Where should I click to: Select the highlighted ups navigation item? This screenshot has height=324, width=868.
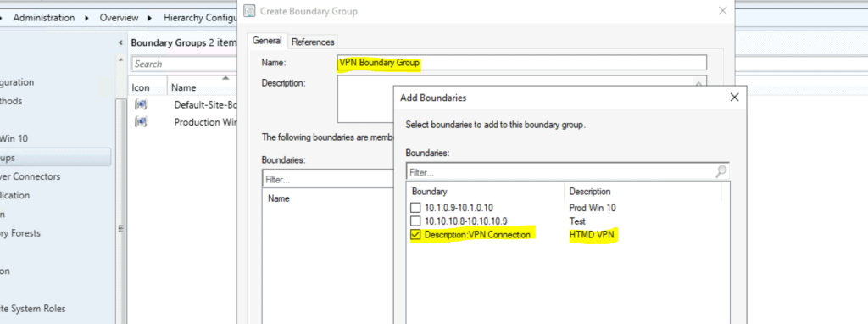(55, 157)
